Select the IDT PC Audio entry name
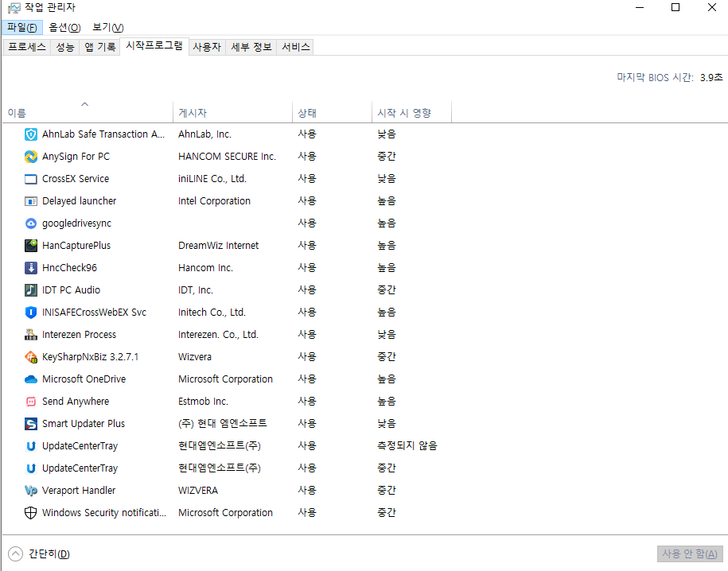This screenshot has width=728, height=571. point(71,290)
